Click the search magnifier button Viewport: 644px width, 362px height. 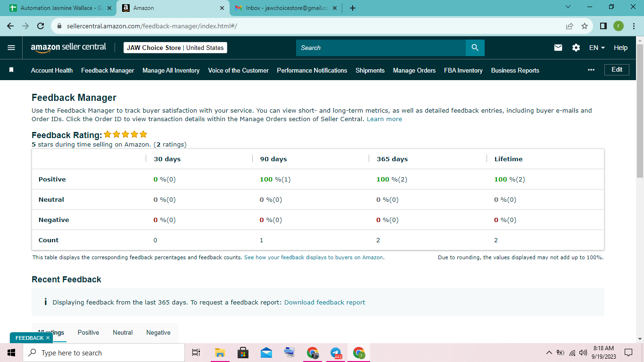pyautogui.click(x=475, y=48)
